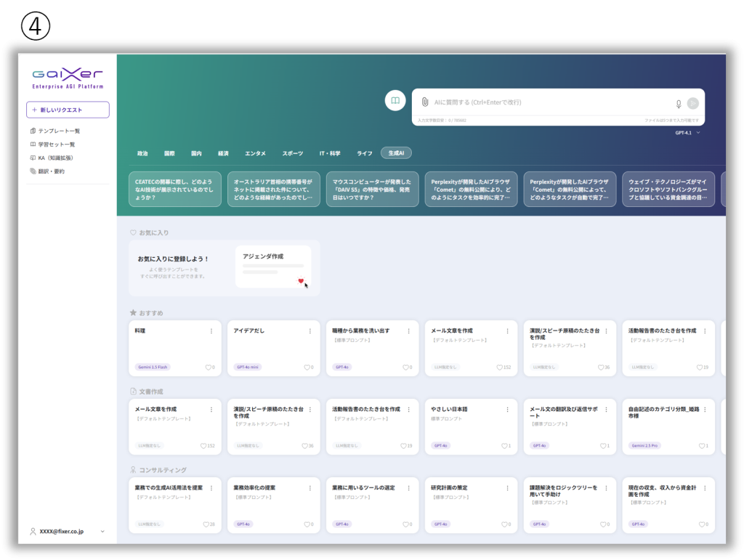Open 翻訳・要約 in the sidebar

click(51, 171)
